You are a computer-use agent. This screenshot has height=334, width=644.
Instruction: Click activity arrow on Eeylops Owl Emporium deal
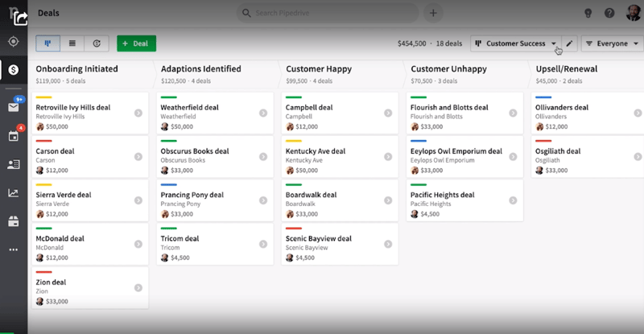[513, 156]
